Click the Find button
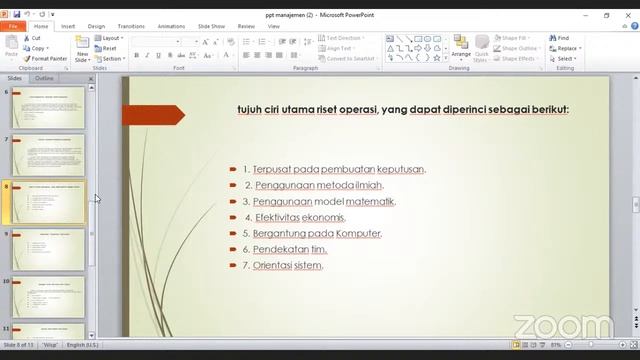This screenshot has width=640, height=360. pos(559,38)
